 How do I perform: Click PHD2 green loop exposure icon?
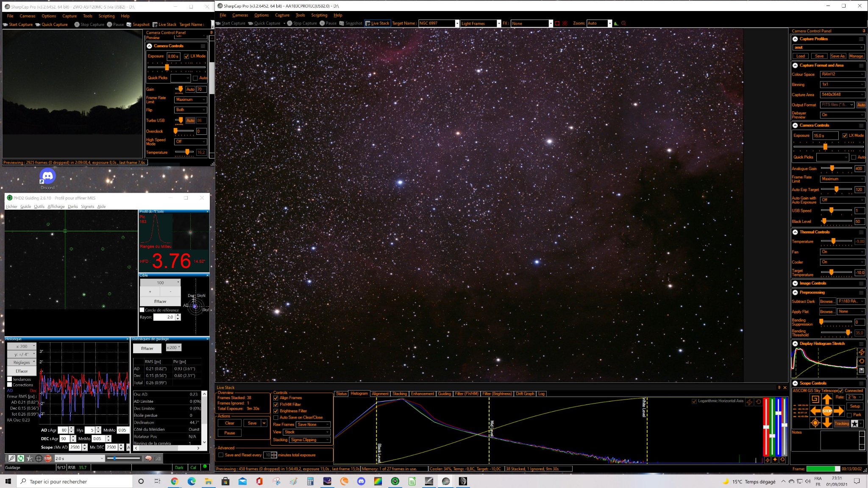(x=21, y=458)
